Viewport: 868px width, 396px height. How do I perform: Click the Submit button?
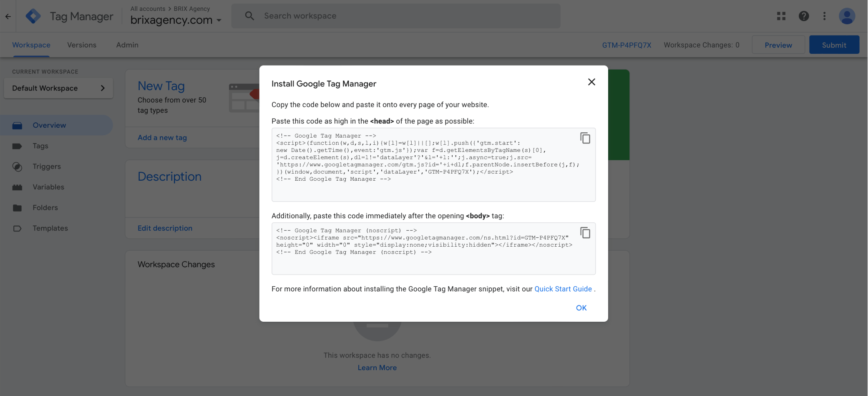point(834,45)
